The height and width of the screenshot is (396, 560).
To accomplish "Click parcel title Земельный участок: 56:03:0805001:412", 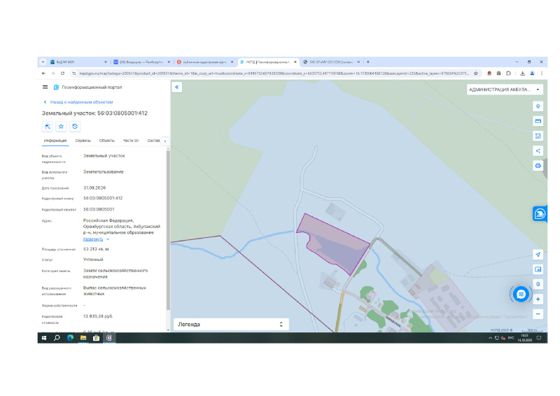I will click(95, 113).
